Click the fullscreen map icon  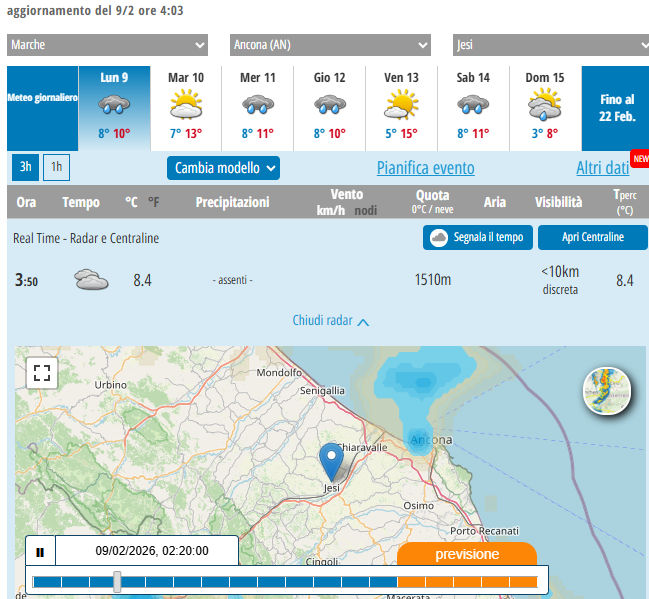[x=41, y=374]
